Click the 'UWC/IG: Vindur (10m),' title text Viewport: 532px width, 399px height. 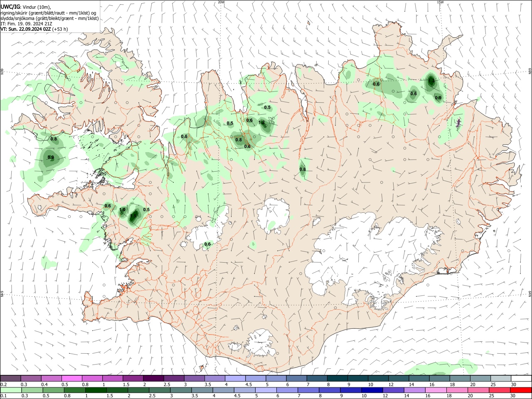click(x=26, y=7)
